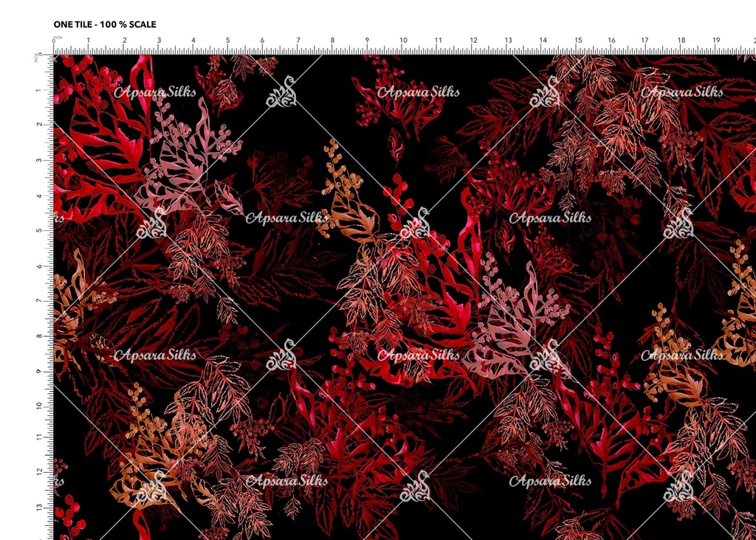Click the 10 mark on the horizontal ruler

[x=403, y=41]
